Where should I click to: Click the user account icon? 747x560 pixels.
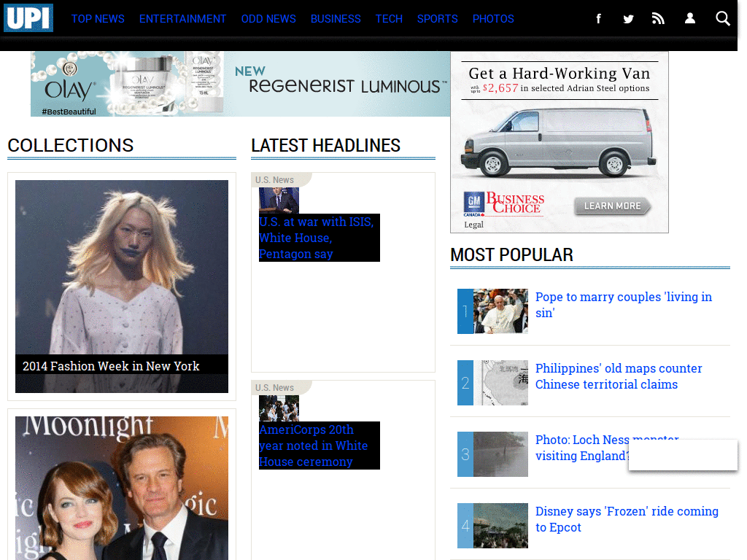click(x=689, y=19)
